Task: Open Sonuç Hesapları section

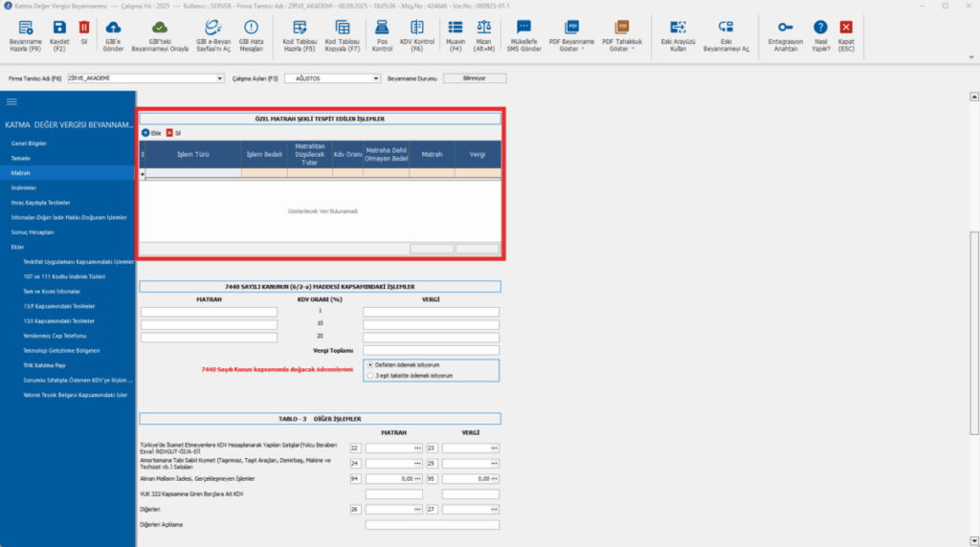Action: [x=33, y=232]
